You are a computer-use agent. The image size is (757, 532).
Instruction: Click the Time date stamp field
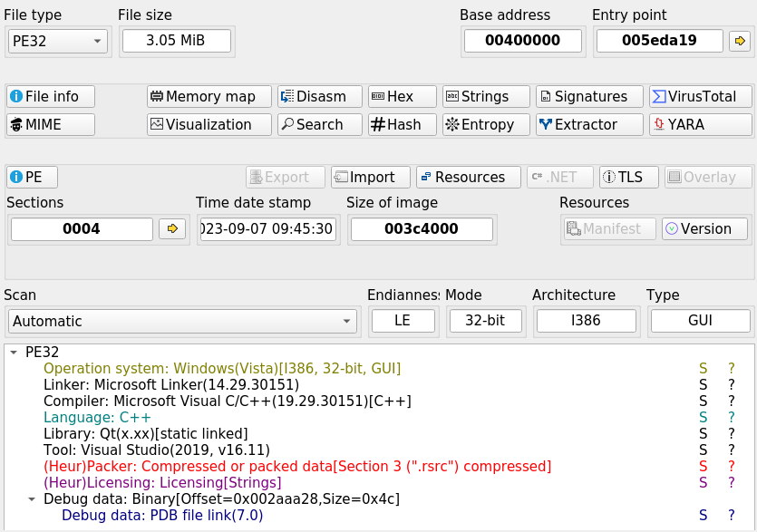(x=268, y=228)
